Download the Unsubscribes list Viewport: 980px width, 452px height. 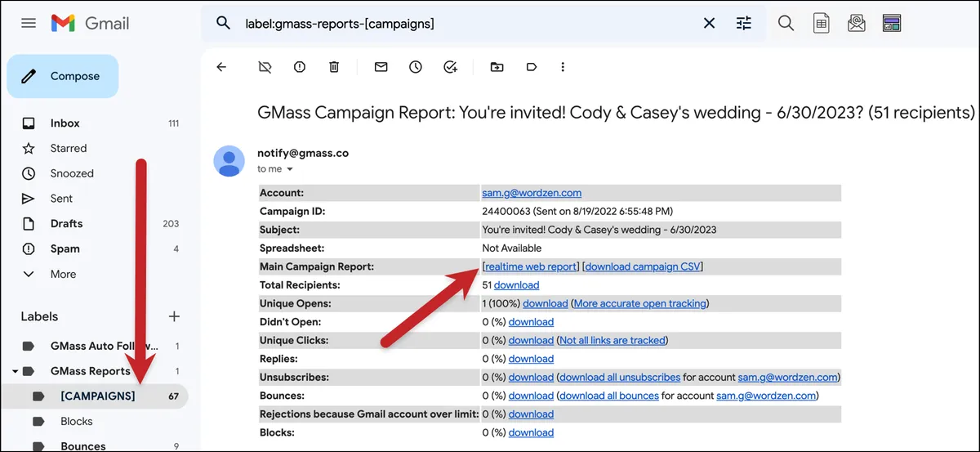tap(531, 378)
